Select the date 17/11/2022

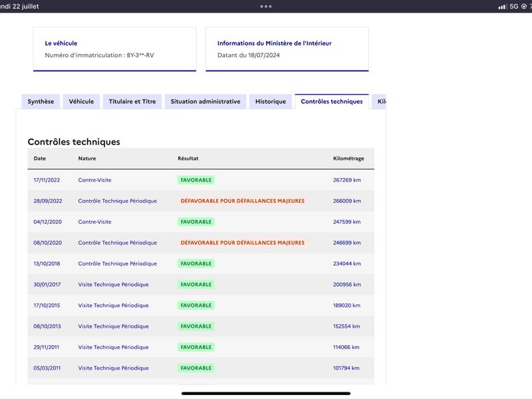click(47, 180)
